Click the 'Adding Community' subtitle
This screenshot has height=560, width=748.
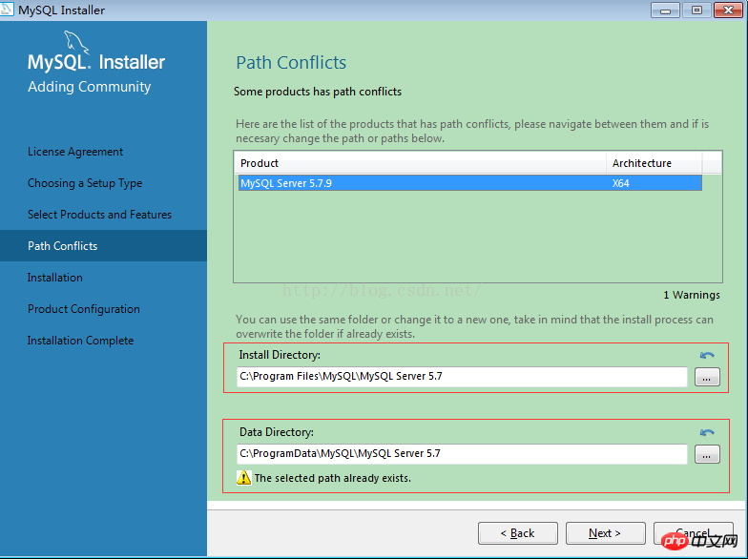(x=90, y=87)
